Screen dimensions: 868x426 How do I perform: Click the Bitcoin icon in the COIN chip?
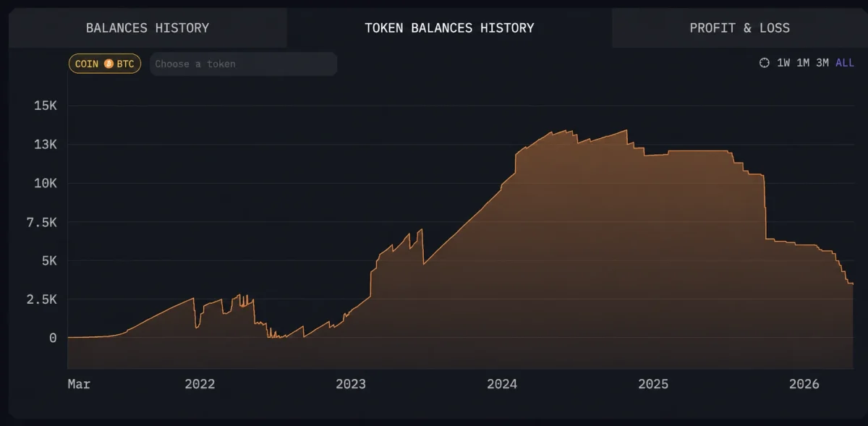tap(109, 64)
